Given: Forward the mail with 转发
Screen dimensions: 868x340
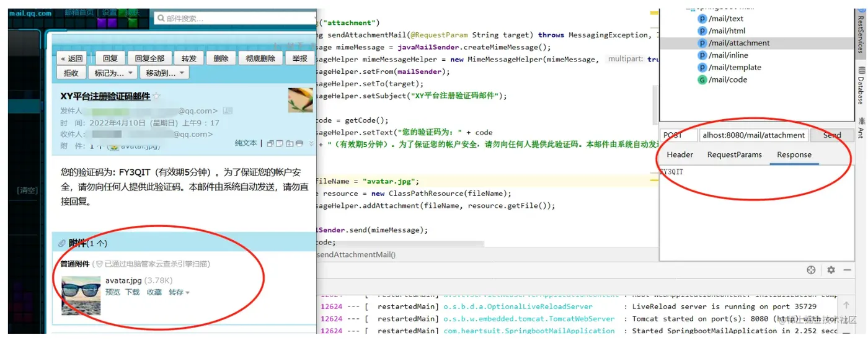Looking at the screenshot, I should coord(189,58).
